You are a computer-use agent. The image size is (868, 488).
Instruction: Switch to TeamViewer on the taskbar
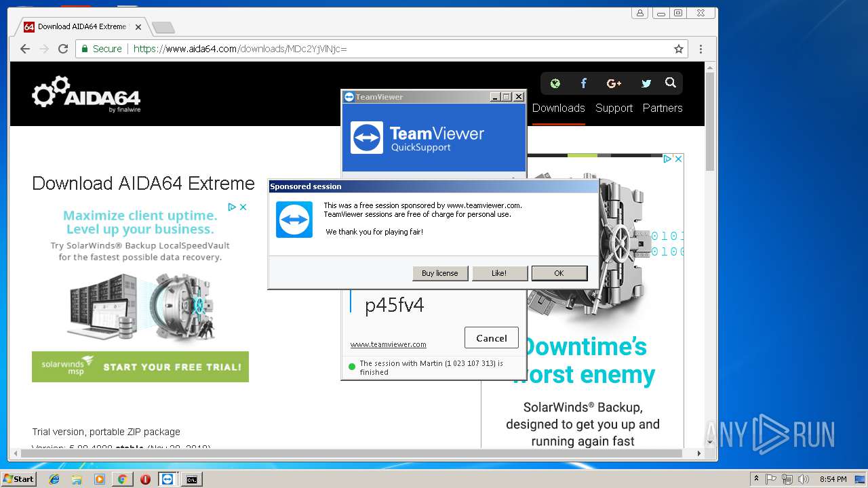coord(167,479)
